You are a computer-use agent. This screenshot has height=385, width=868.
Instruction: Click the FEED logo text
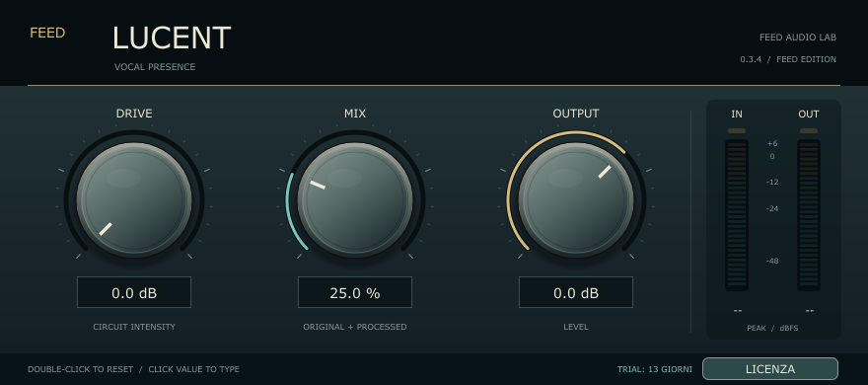pyautogui.click(x=47, y=34)
